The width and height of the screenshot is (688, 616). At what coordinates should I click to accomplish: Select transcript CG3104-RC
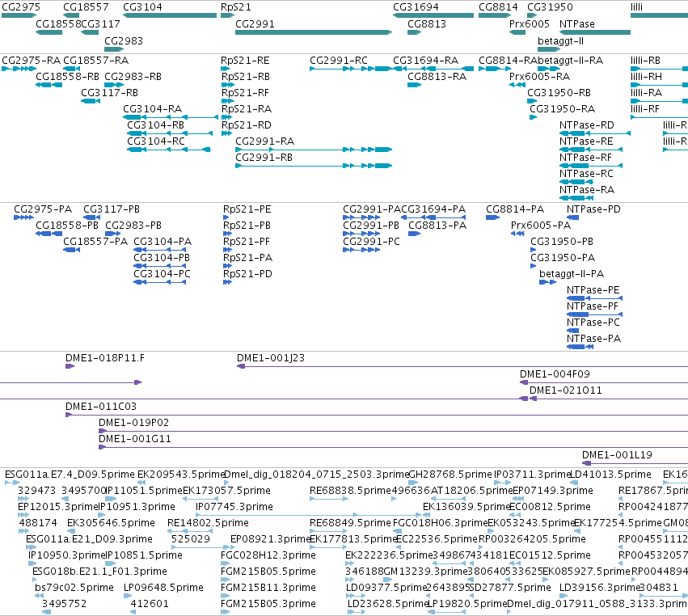(169, 150)
